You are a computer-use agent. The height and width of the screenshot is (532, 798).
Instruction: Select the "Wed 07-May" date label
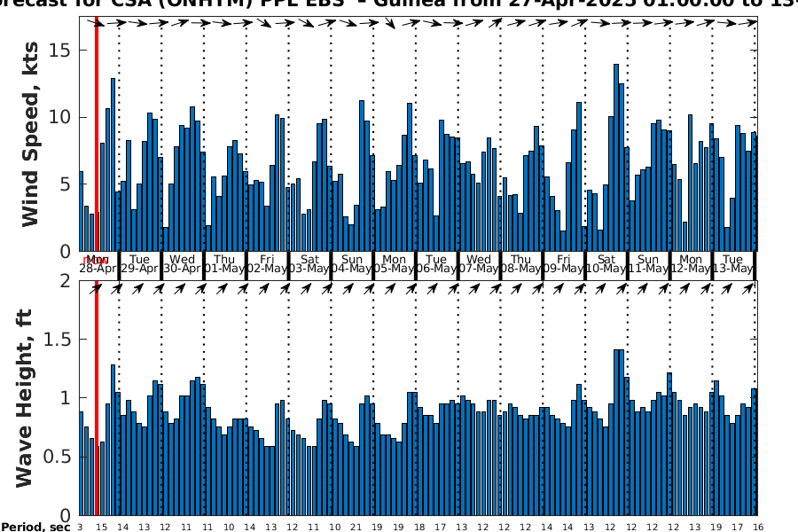point(479,264)
